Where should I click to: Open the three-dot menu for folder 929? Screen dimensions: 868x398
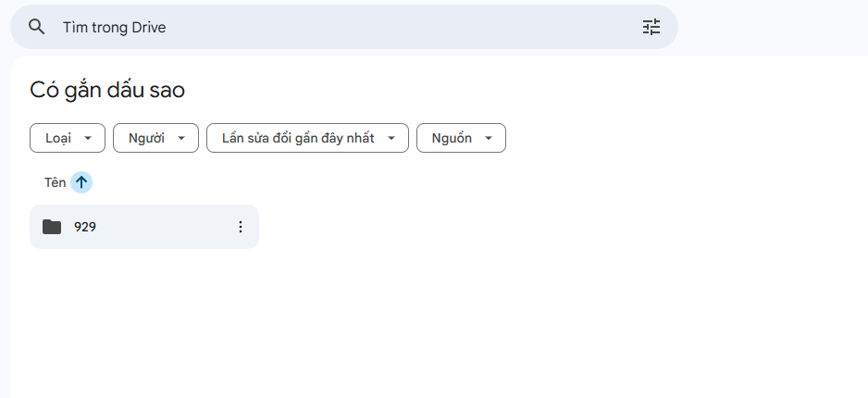(241, 227)
